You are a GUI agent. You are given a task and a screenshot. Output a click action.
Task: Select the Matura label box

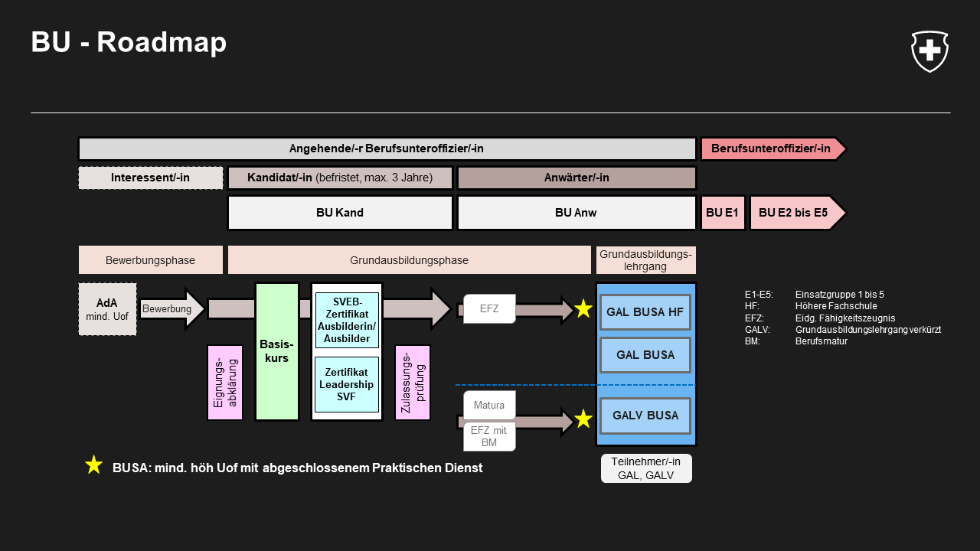488,405
